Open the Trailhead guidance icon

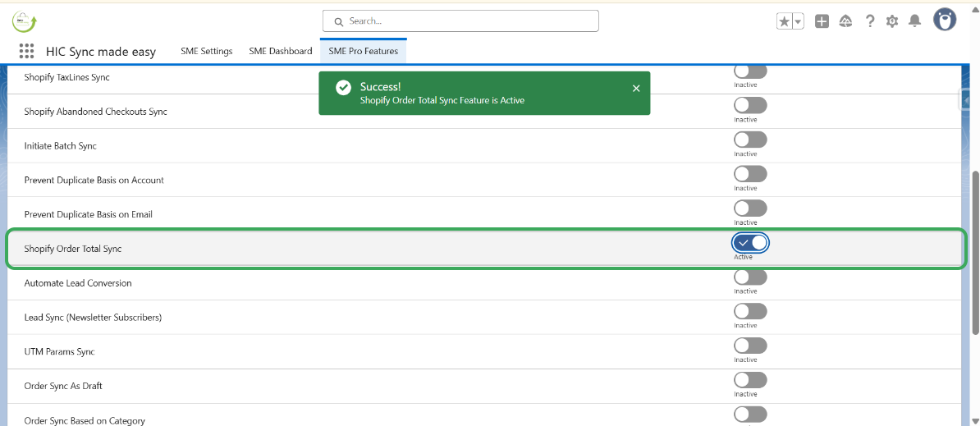point(845,21)
